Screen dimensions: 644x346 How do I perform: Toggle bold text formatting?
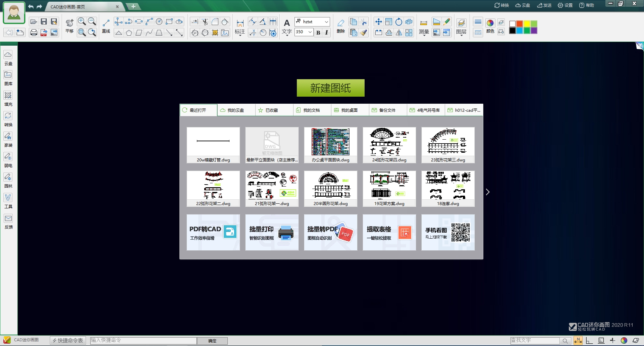point(318,33)
